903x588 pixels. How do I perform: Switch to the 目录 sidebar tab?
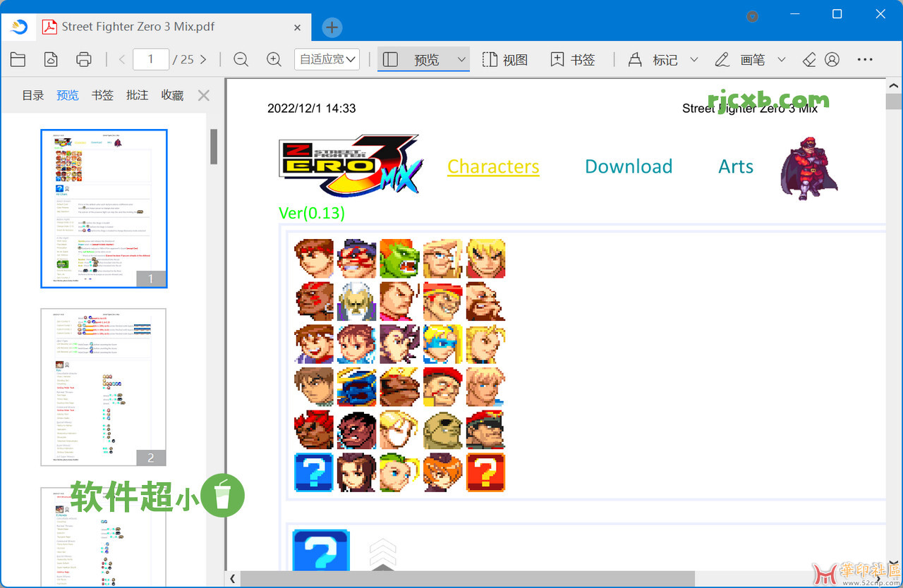tap(33, 95)
